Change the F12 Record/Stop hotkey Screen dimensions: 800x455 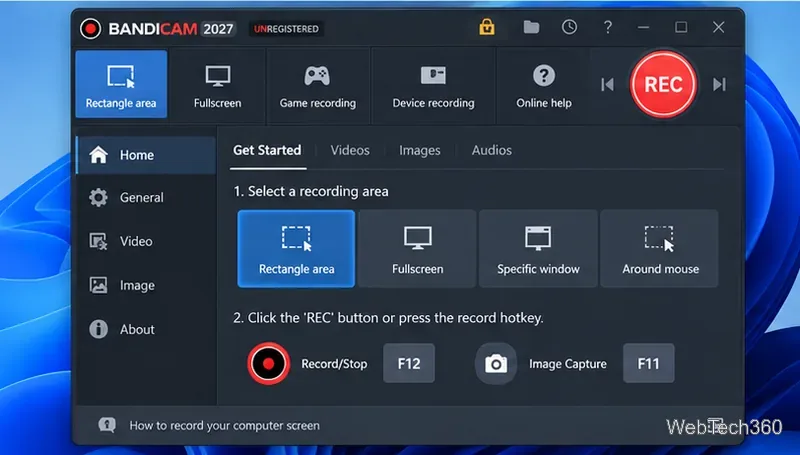409,363
